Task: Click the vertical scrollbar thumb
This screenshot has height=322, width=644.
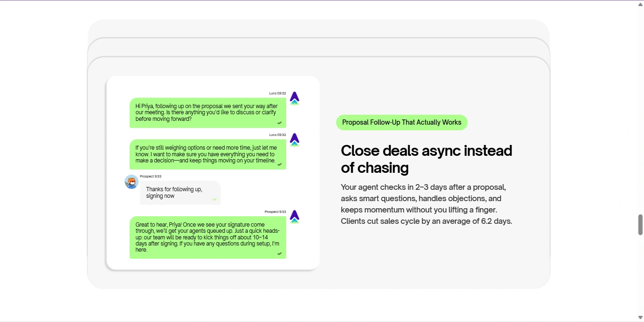Action: click(x=640, y=225)
